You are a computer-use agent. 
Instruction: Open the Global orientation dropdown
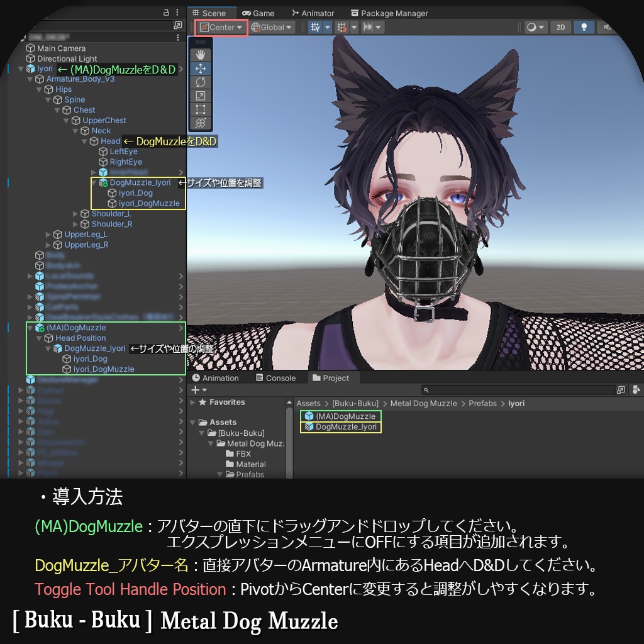click(270, 27)
